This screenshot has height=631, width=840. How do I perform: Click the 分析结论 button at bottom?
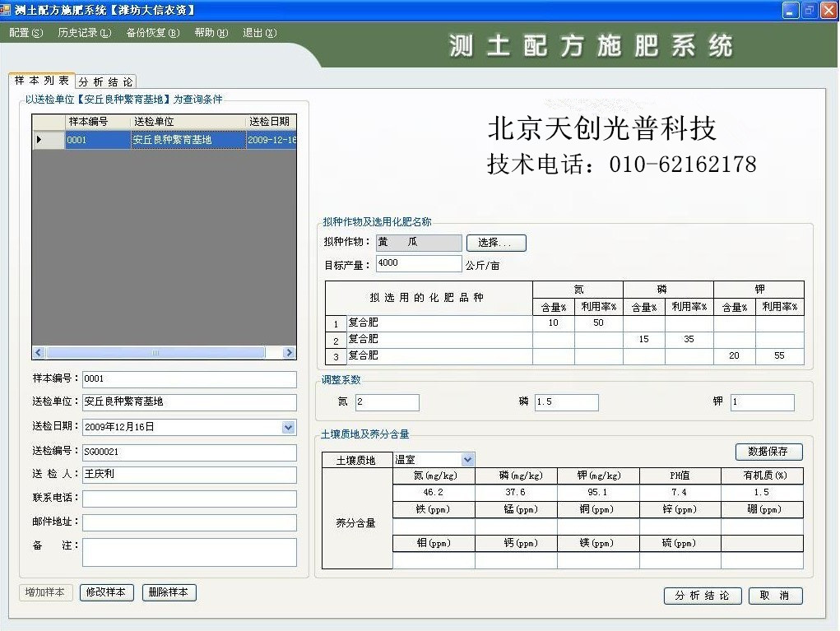pyautogui.click(x=702, y=596)
